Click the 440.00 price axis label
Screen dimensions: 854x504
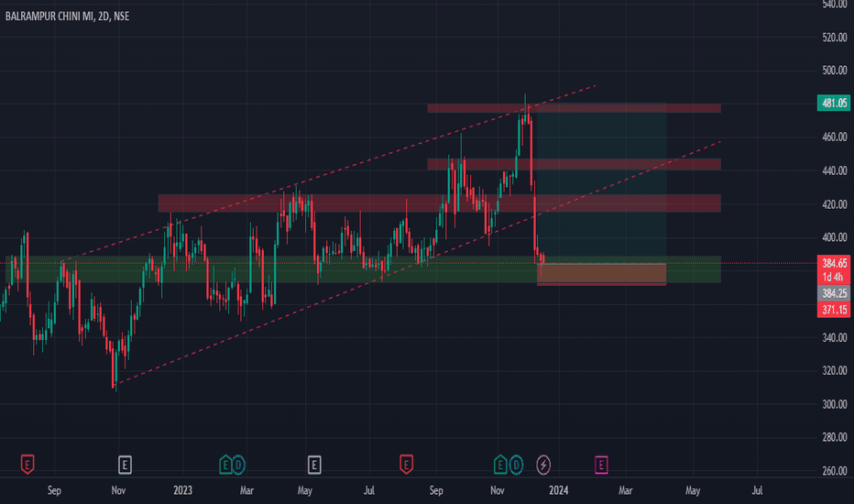pyautogui.click(x=835, y=170)
